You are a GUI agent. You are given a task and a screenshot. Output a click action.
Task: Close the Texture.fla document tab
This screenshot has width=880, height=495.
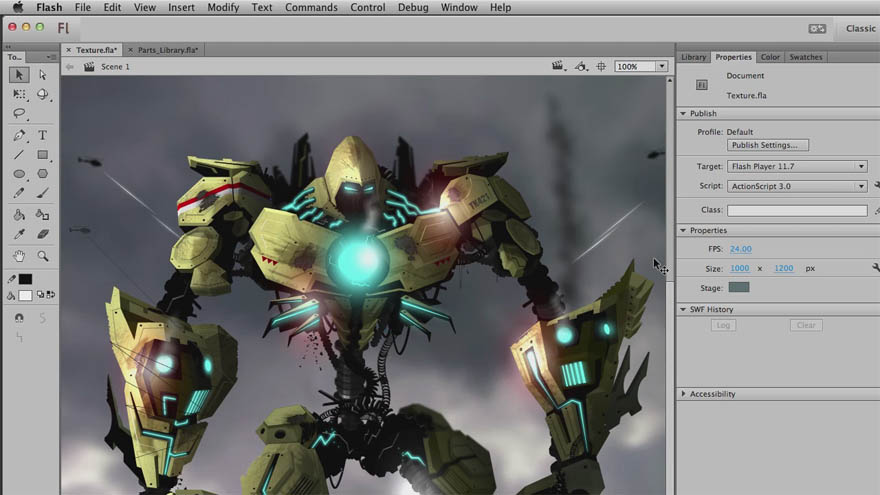pos(68,50)
